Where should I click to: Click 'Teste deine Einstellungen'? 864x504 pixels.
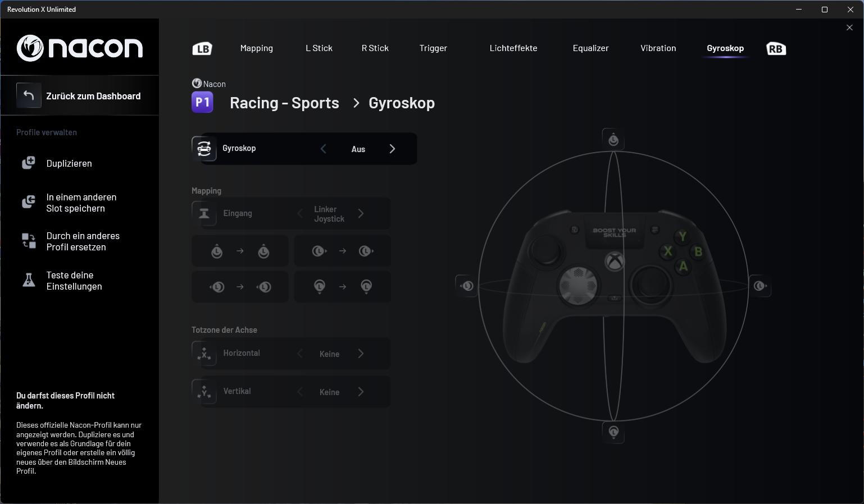click(x=74, y=281)
